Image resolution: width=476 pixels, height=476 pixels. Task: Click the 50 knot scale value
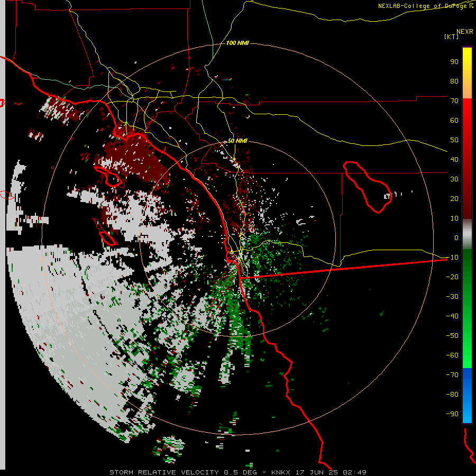pyautogui.click(x=454, y=140)
